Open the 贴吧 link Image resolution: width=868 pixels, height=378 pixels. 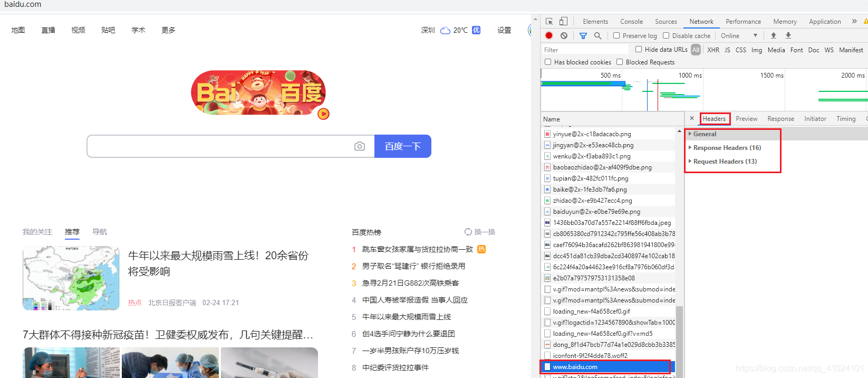point(108,30)
